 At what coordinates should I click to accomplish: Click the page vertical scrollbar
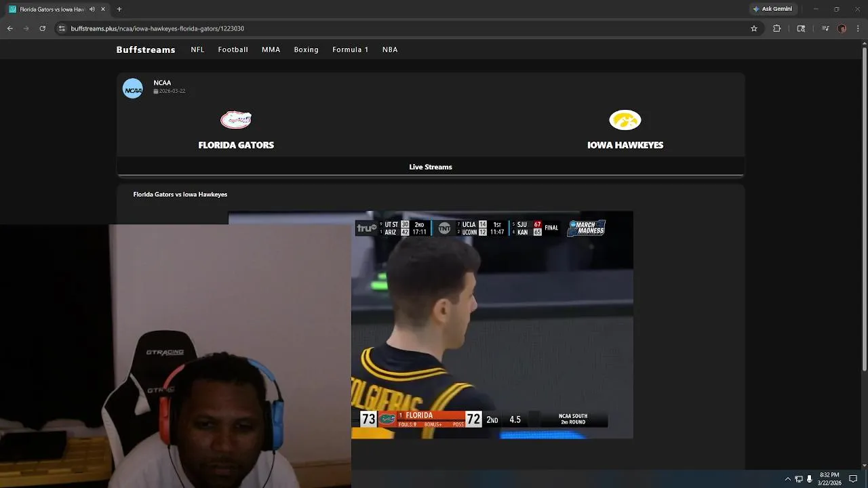pyautogui.click(x=864, y=210)
